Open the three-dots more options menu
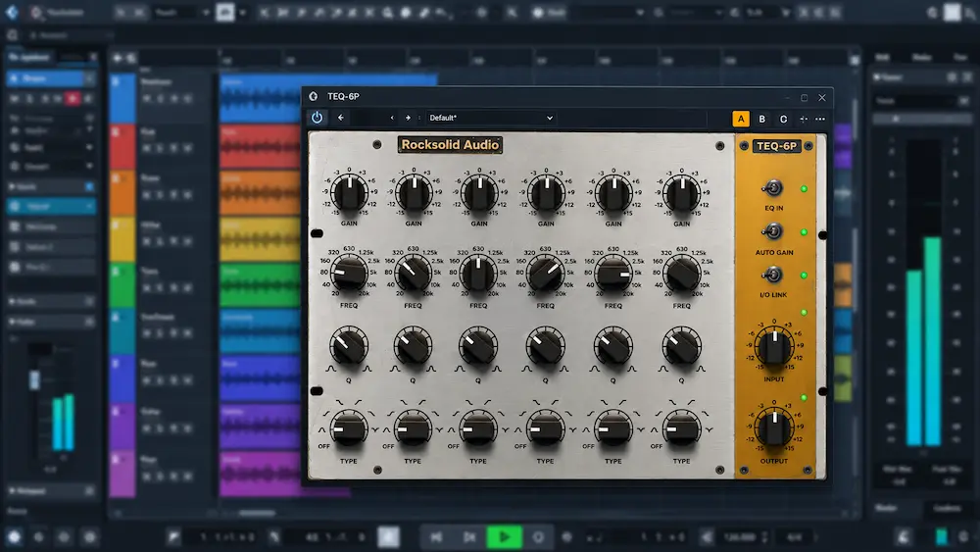Viewport: 980px width, 552px height. pos(820,119)
